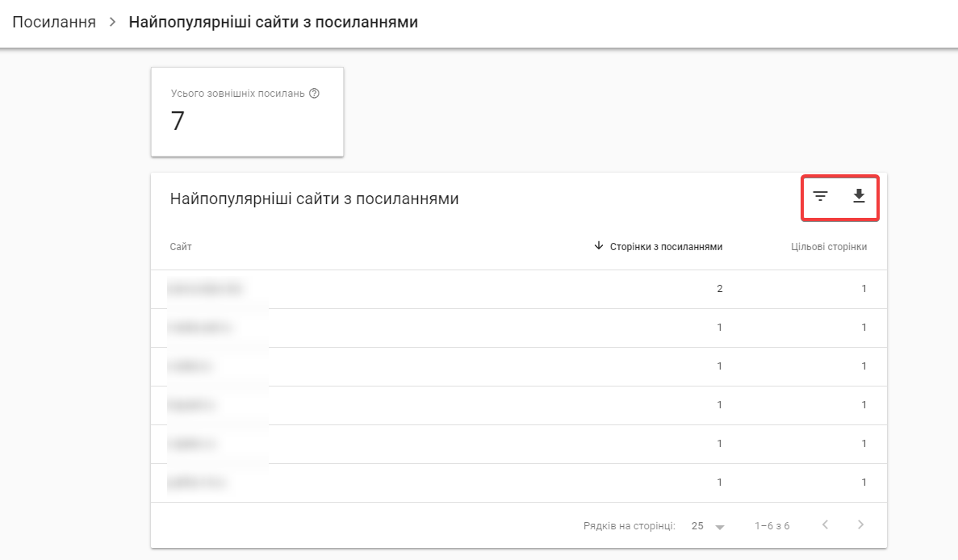Go to previous results page

click(825, 524)
